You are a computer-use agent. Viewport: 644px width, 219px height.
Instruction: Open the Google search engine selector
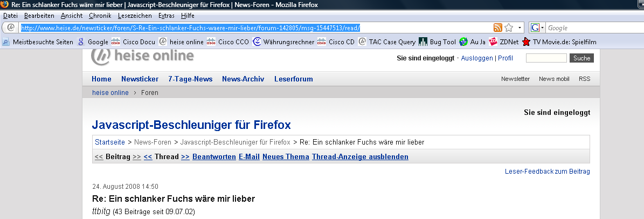[x=537, y=28]
